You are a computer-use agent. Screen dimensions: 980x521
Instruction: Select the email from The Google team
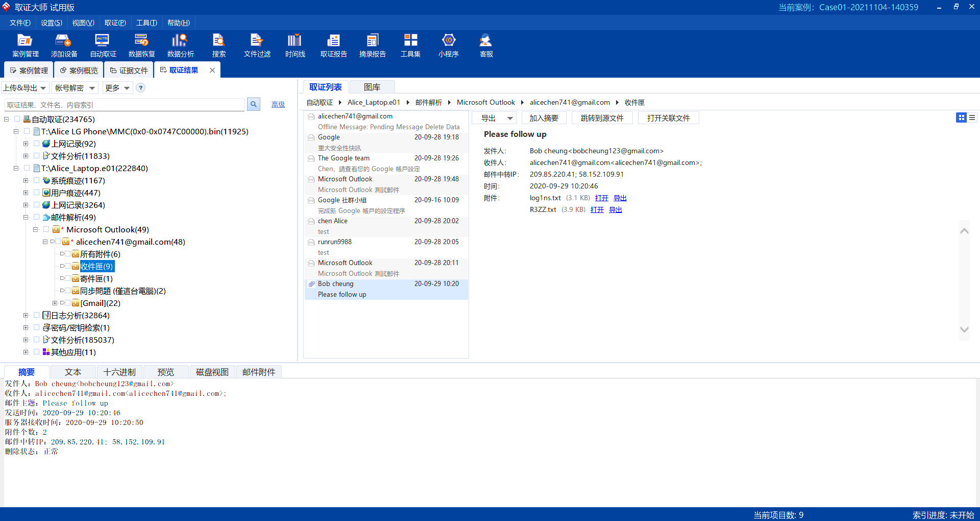pos(386,163)
